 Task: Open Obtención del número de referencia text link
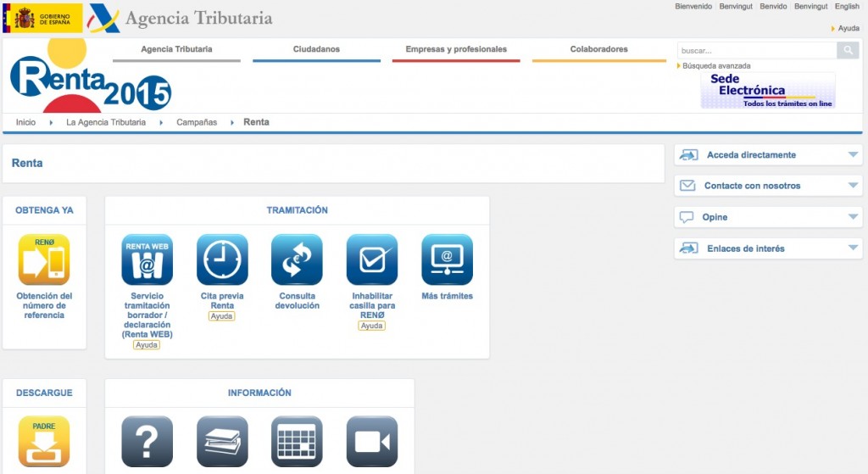tap(44, 305)
